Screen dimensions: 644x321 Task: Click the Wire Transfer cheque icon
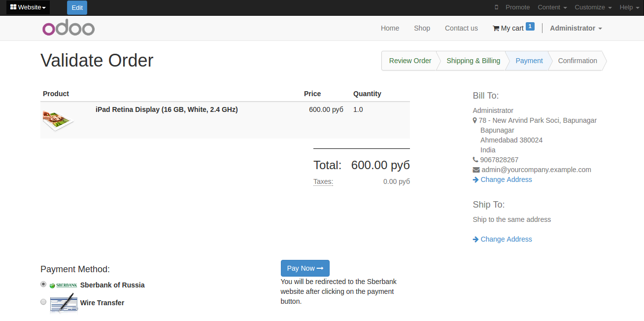coord(64,303)
